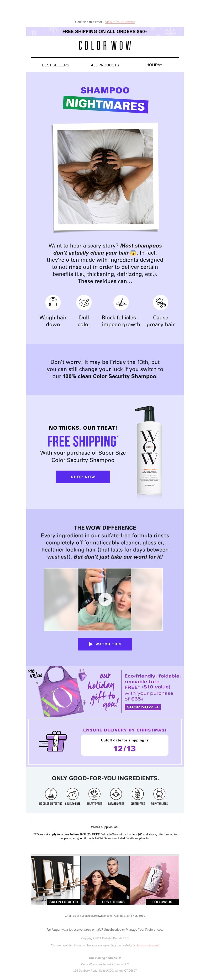Viewport: 210px width, 980px height.
Task: Click the Watch This button
Action: coord(105,644)
